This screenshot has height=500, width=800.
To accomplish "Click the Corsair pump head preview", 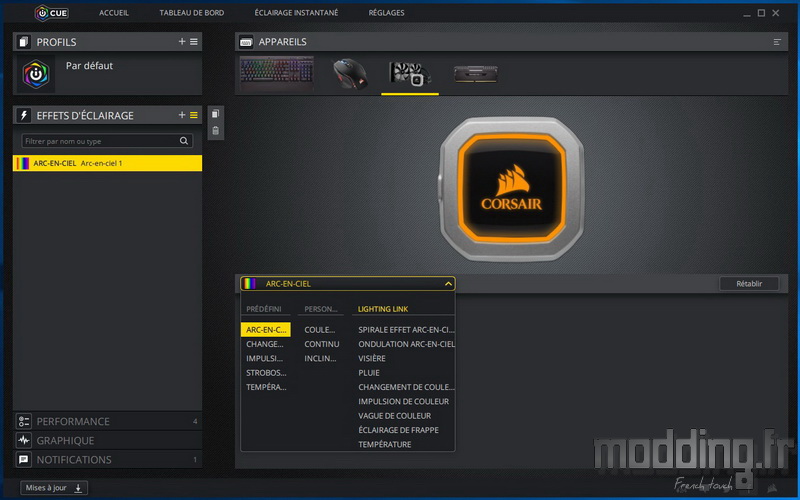I will coord(512,189).
